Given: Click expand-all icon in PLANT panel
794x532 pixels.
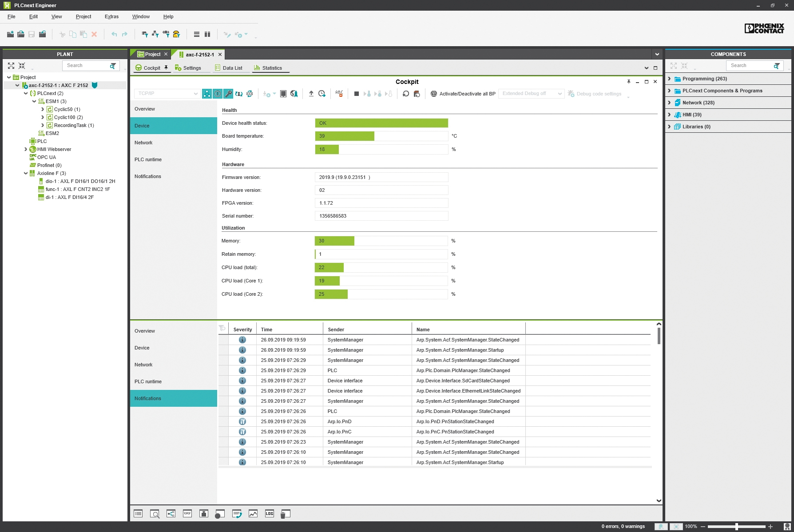Looking at the screenshot, I should tap(11, 66).
